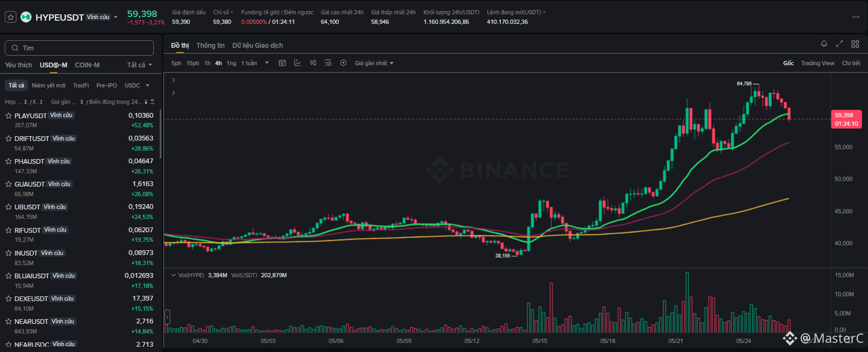868x352 pixels.
Task: Click the search magnifier icon
Action: tap(15, 48)
